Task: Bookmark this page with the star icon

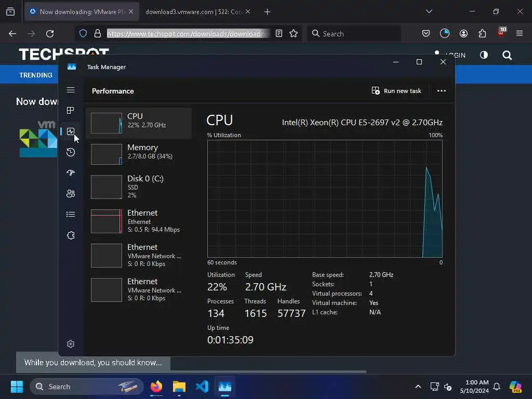Action: [294, 33]
